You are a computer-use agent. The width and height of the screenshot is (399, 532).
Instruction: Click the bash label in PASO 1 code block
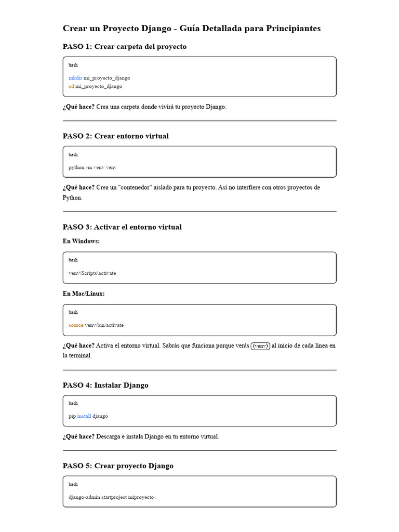73,65
